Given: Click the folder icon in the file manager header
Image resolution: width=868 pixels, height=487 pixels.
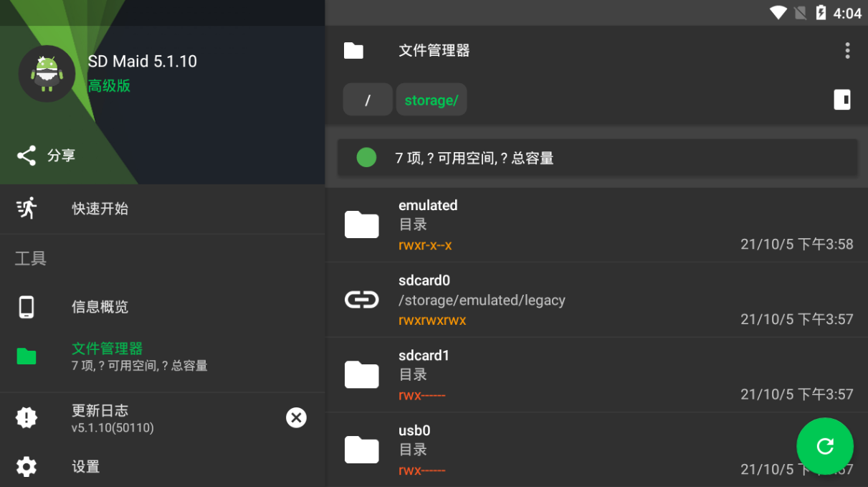Looking at the screenshot, I should pos(353,50).
